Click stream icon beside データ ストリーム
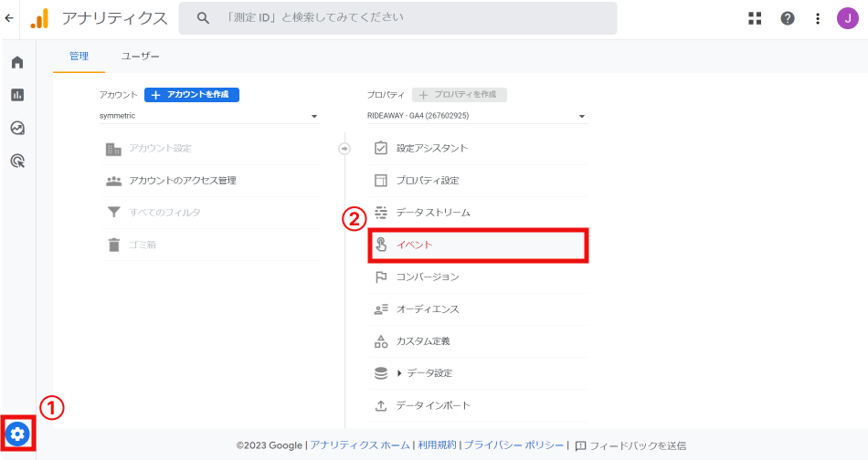The image size is (868, 460). pyautogui.click(x=381, y=213)
